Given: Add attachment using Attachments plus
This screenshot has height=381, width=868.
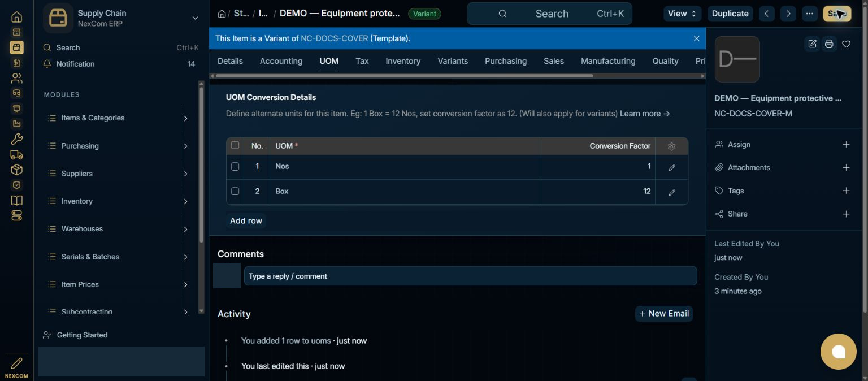Looking at the screenshot, I should 846,168.
